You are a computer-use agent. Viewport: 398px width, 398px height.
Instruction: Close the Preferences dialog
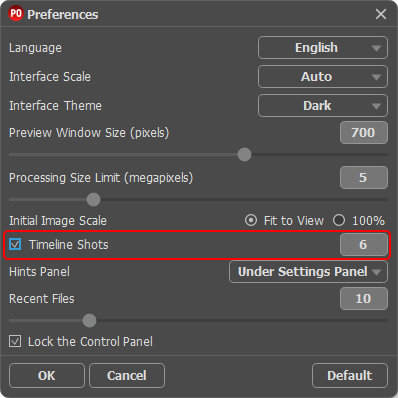click(381, 14)
